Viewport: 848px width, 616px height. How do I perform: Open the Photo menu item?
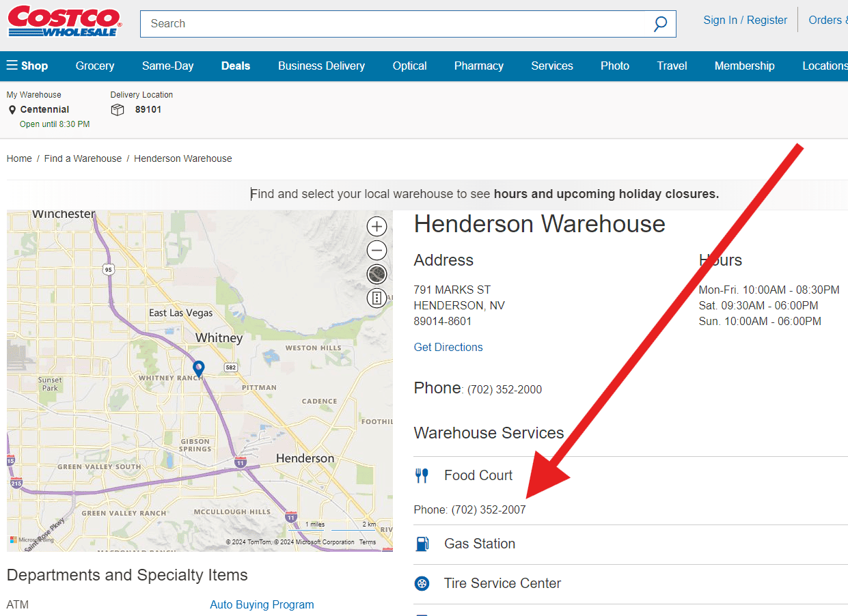[615, 66]
